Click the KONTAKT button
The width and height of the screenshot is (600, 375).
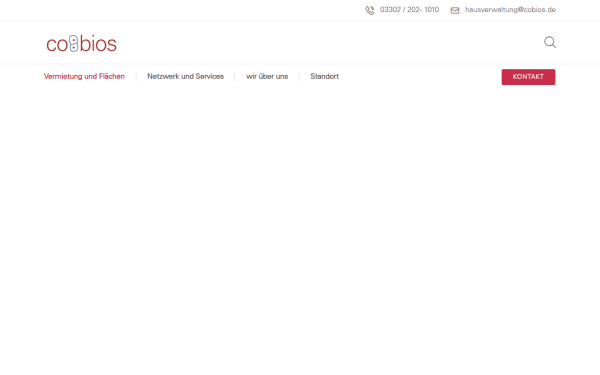tap(528, 77)
